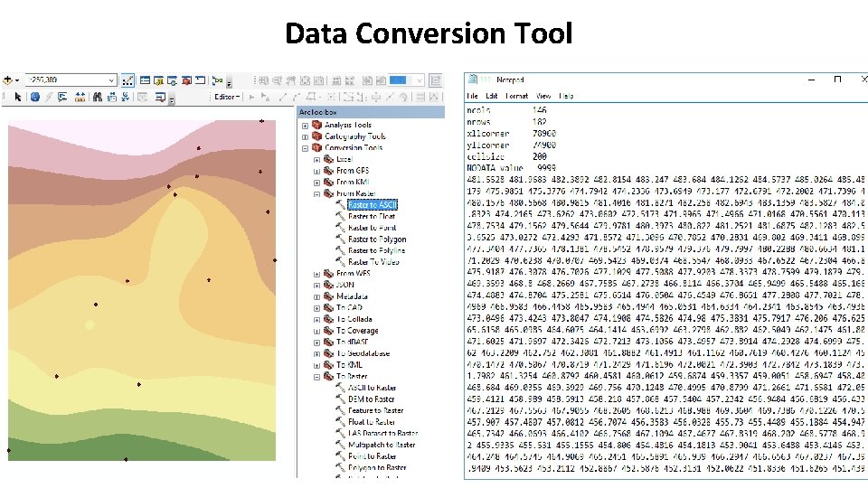Click the cellsize value 200 in Notepad

click(539, 156)
